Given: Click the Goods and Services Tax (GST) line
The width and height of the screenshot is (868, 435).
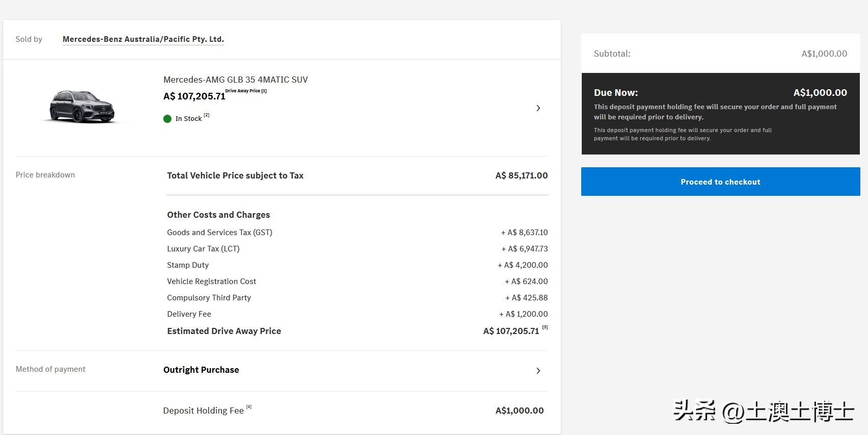Looking at the screenshot, I should [219, 233].
